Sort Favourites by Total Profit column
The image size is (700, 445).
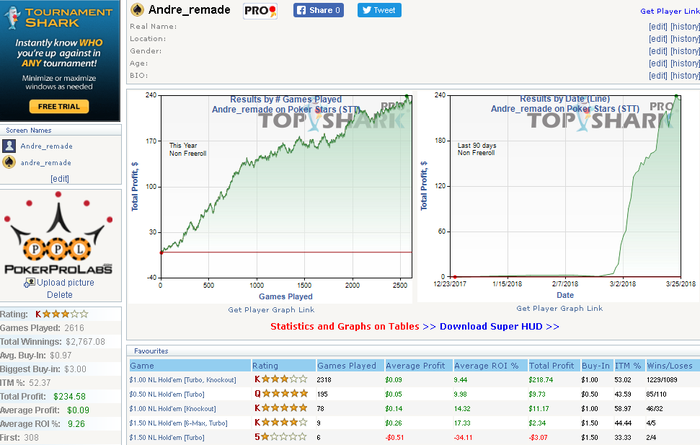[552, 366]
